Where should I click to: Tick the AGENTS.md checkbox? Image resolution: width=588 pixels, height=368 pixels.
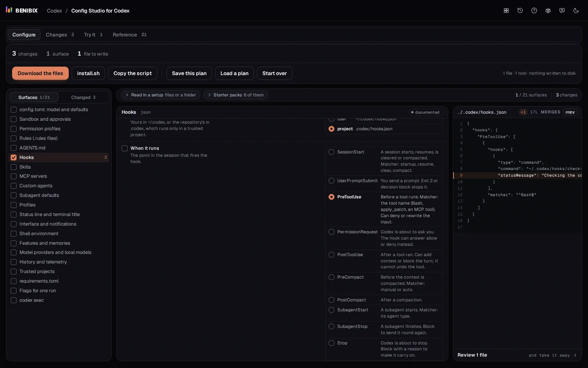coord(14,148)
